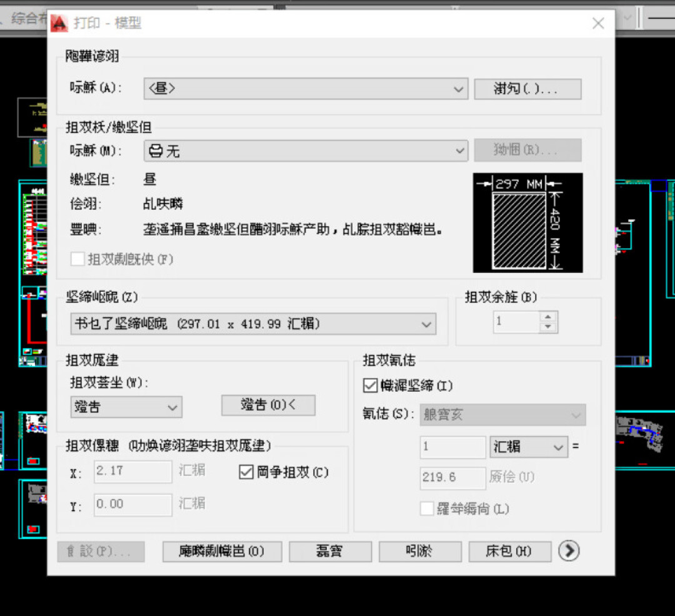Click the page setup add button ( . )...
675x616 pixels.
pos(527,89)
